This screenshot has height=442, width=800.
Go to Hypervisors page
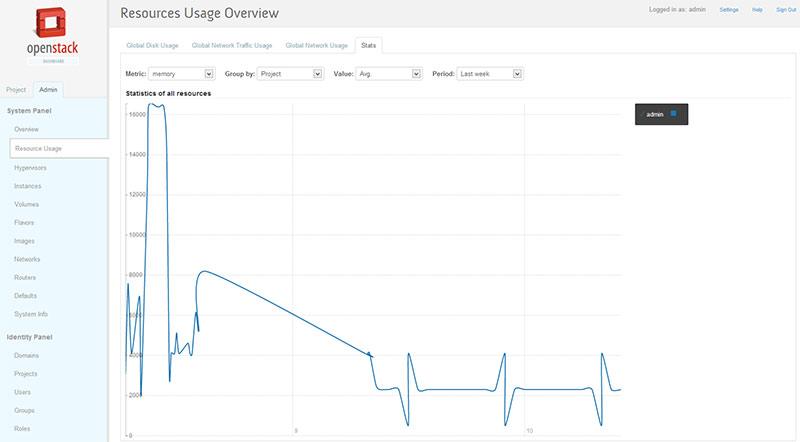pyautogui.click(x=30, y=168)
